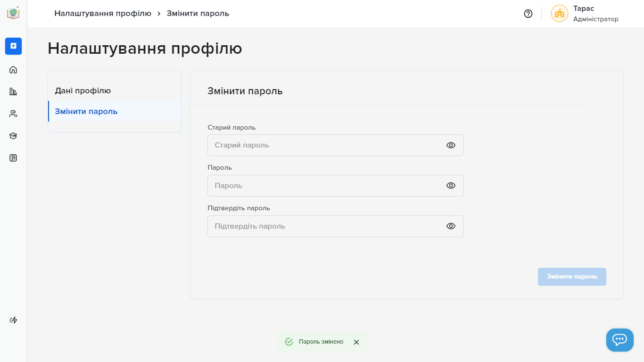Open the help question mark icon

coord(528,14)
